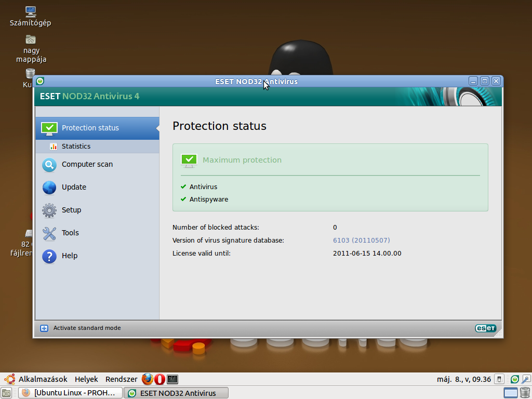
Task: Open the Számítógép desktop icon
Action: click(x=31, y=16)
